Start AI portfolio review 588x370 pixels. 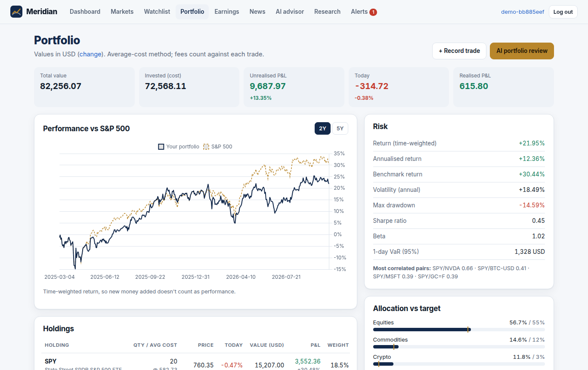pyautogui.click(x=522, y=51)
